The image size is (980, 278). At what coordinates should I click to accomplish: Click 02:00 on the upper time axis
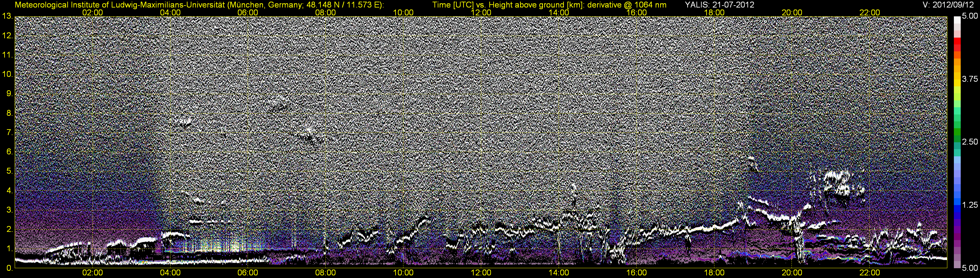coord(92,12)
